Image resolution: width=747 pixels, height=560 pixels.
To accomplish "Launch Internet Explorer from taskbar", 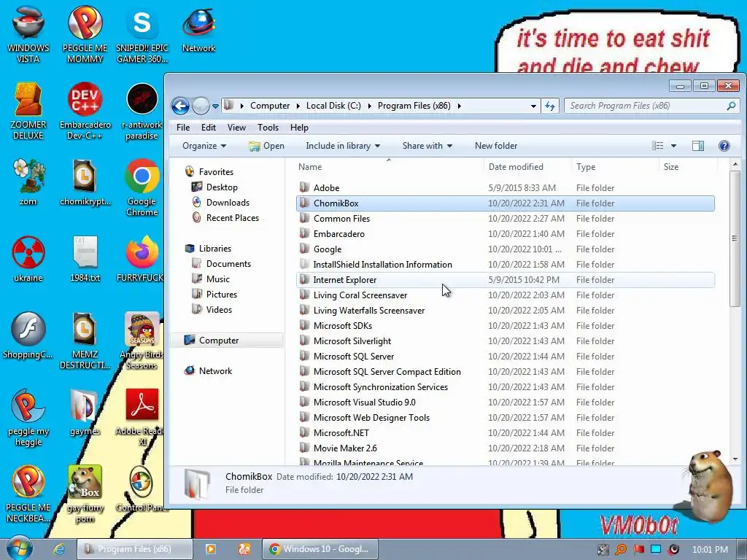I will [58, 549].
